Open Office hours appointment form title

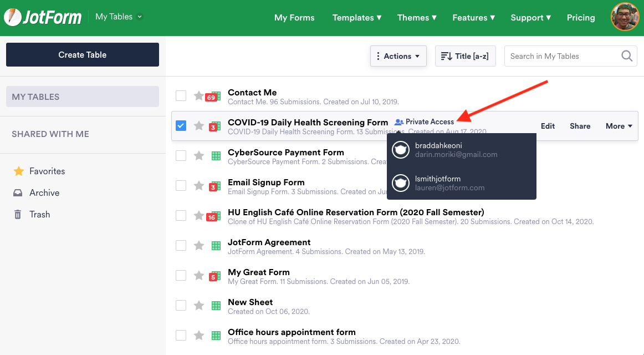292,332
